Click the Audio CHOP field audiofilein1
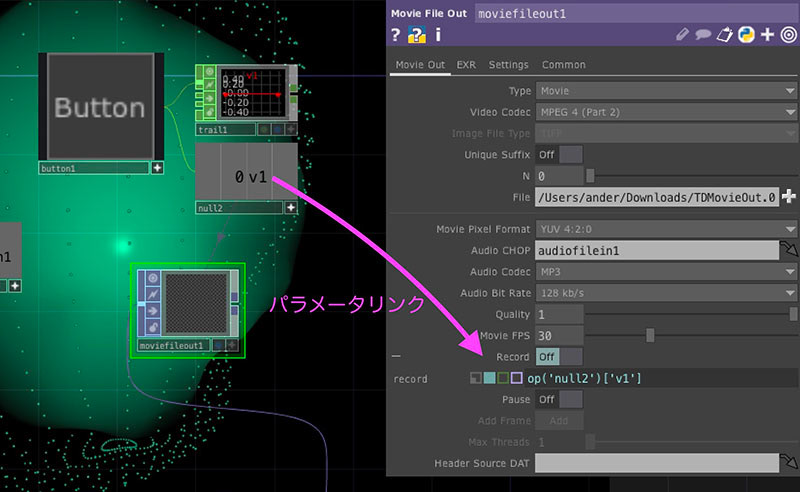 pos(657,250)
